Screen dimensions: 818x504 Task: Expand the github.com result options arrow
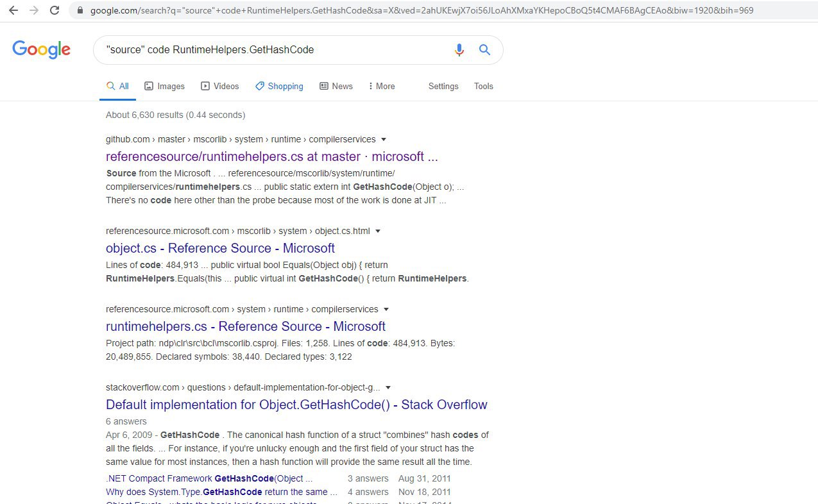coord(384,140)
